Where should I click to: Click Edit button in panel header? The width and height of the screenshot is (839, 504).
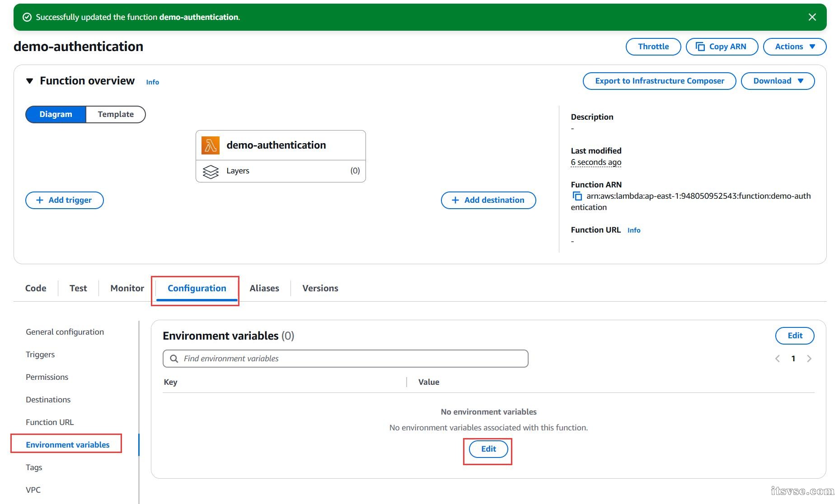point(795,336)
